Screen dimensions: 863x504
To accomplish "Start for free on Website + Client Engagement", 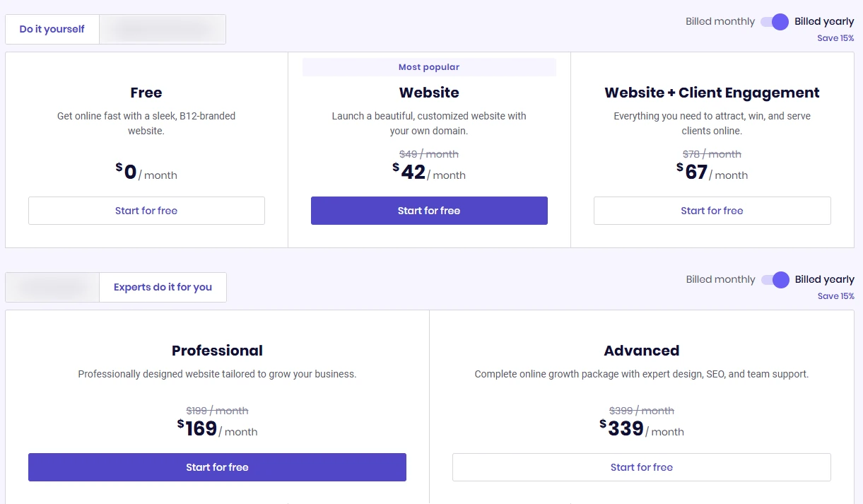I will [712, 211].
